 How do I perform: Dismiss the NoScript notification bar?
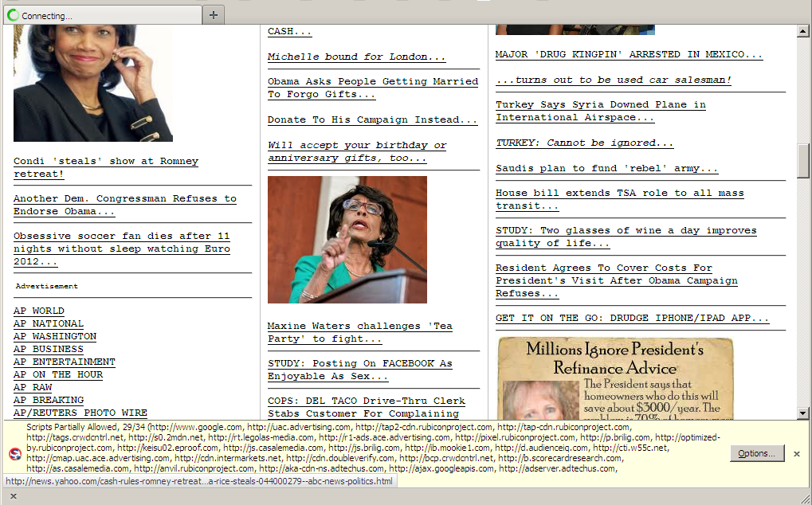pos(797,454)
